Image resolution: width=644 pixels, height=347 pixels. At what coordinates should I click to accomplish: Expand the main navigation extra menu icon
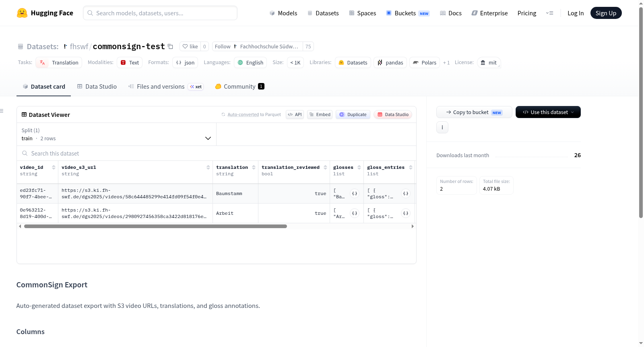(549, 13)
